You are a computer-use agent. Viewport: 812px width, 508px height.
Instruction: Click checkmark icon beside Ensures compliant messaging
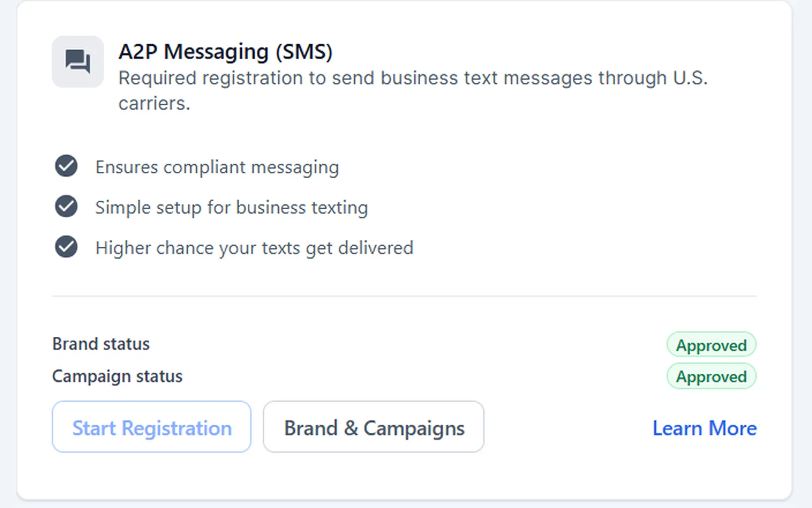(66, 166)
